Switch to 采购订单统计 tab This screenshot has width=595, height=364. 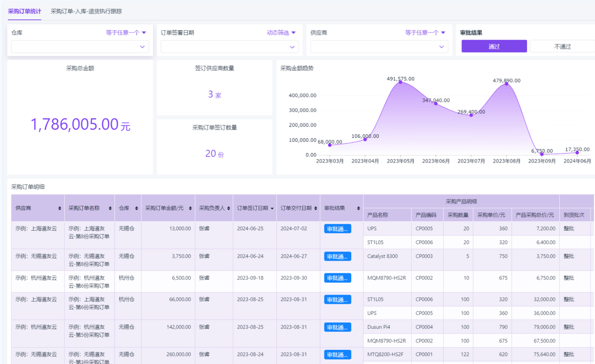(25, 11)
